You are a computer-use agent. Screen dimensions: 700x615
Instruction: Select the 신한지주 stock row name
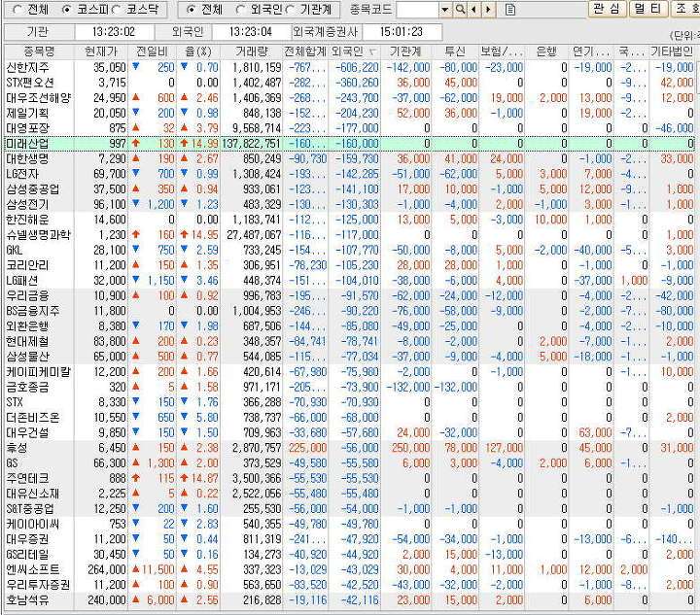27,68
